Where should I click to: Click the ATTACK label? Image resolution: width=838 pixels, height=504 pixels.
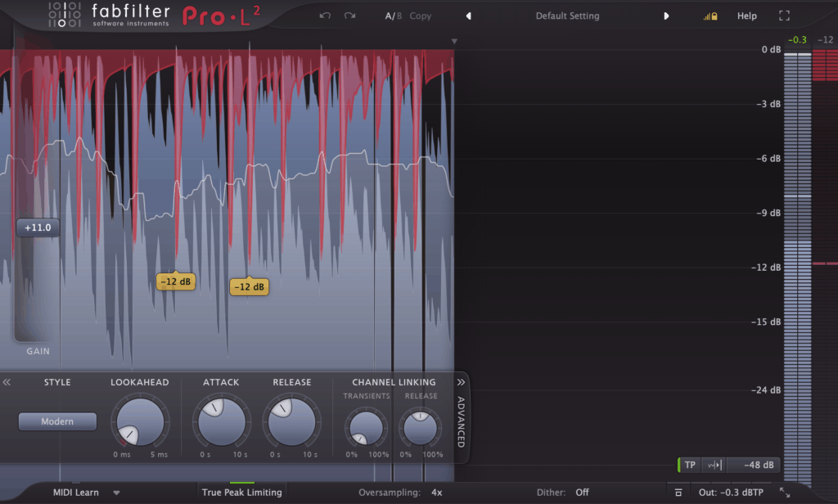pyautogui.click(x=221, y=382)
